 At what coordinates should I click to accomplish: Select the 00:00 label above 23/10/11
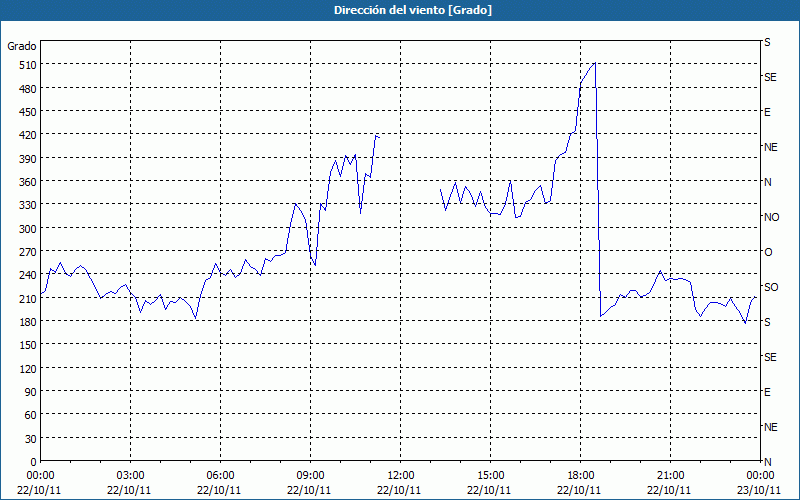760,476
